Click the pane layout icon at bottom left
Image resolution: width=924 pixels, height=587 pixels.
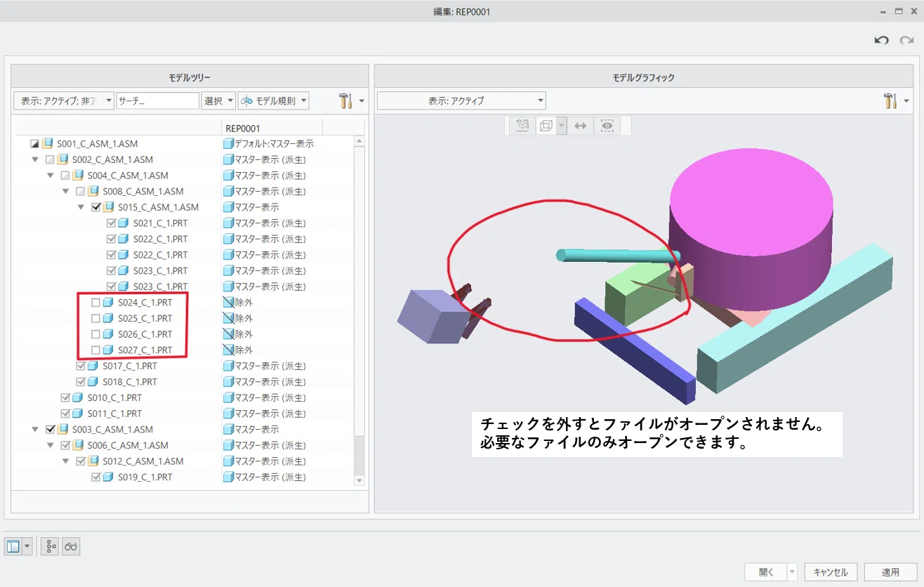(x=13, y=546)
